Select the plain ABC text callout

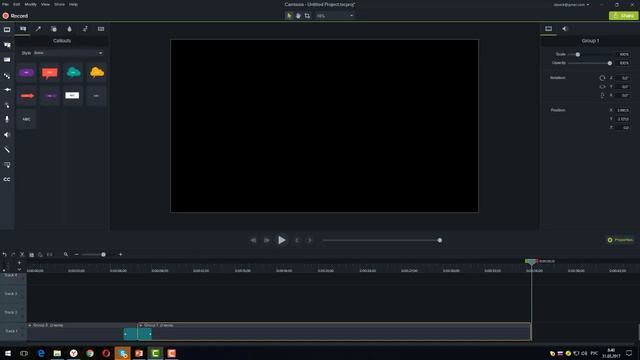click(27, 119)
